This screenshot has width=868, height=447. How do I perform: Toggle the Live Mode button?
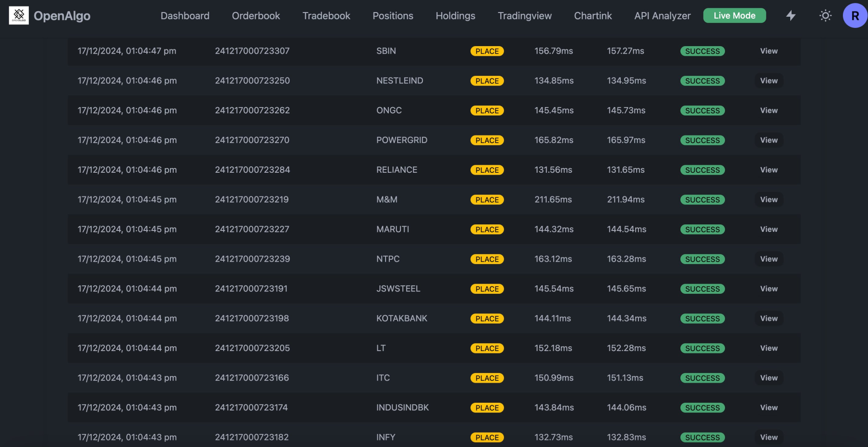point(734,15)
